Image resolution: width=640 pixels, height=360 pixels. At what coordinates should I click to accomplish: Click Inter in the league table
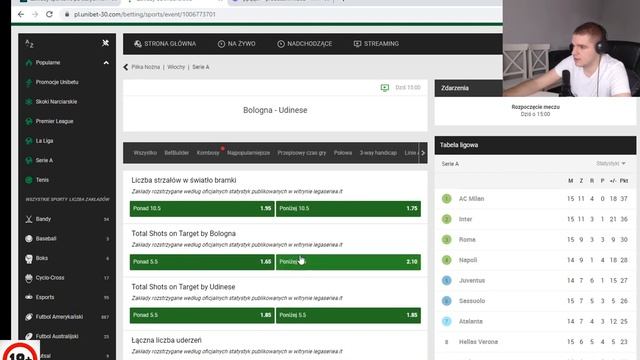pos(465,219)
